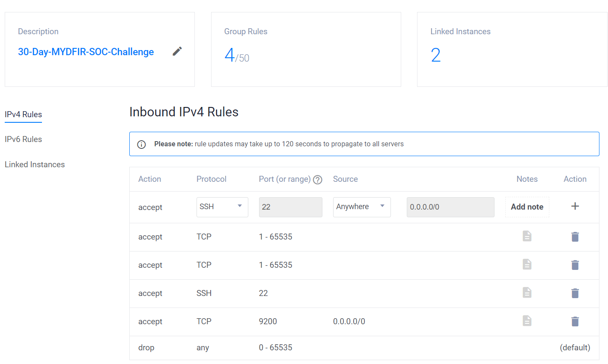Expand the Anywhere source dropdown
The width and height of the screenshot is (608, 364).
point(362,207)
